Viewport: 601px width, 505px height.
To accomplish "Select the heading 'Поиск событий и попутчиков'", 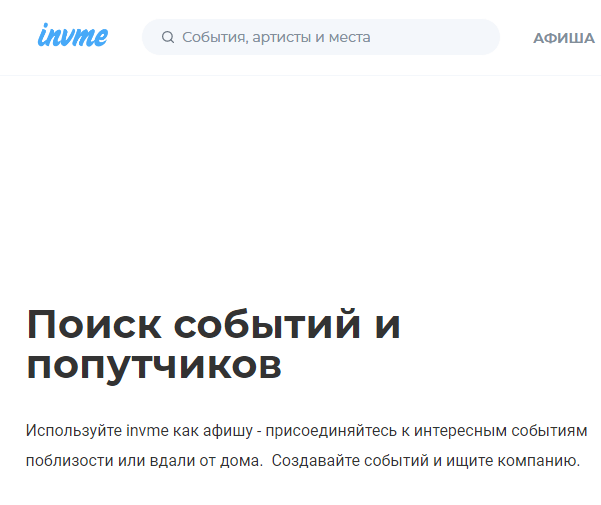I will (x=213, y=345).
